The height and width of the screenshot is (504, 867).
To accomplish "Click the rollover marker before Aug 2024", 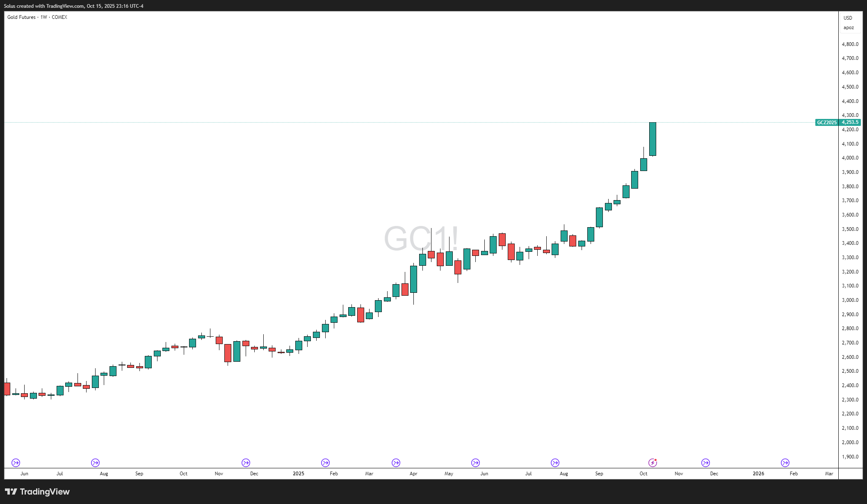I will click(x=95, y=463).
